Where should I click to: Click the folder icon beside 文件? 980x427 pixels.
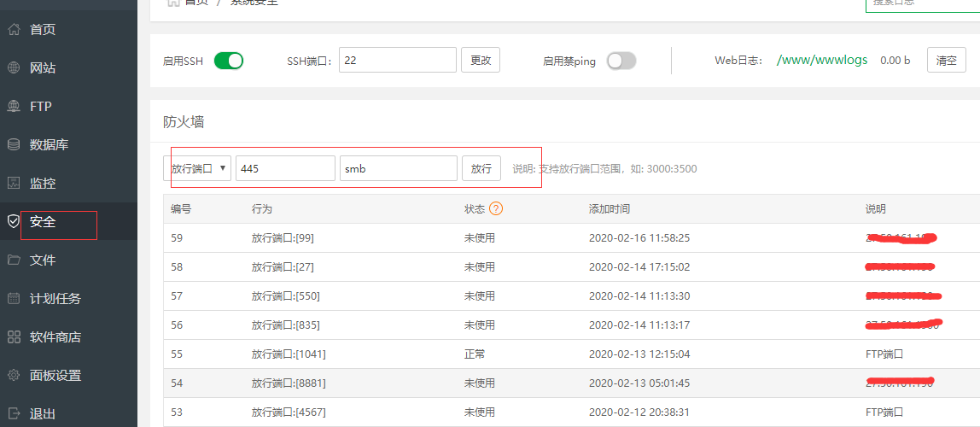(14, 260)
